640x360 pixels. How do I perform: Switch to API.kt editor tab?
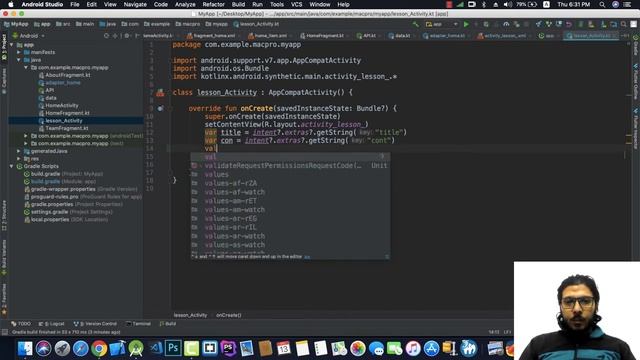tap(367, 36)
